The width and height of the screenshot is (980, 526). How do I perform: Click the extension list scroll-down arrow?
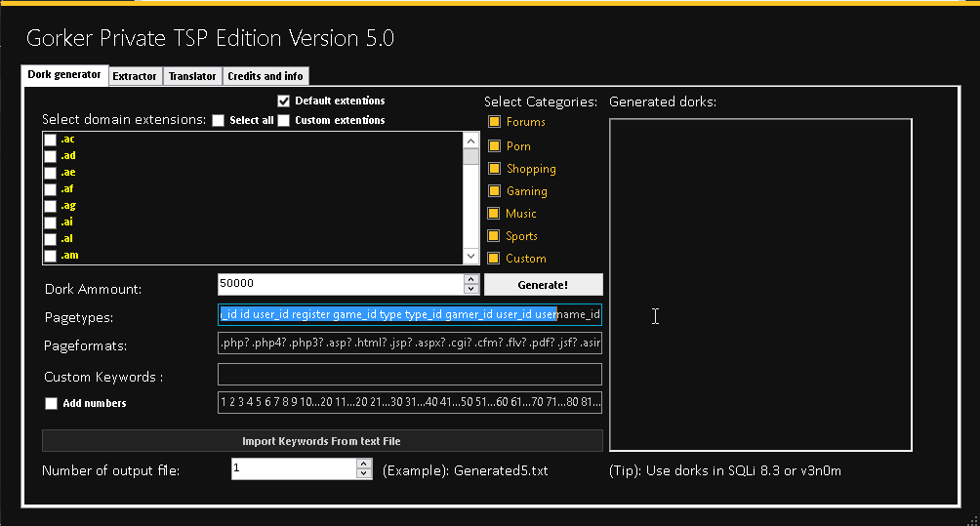471,256
